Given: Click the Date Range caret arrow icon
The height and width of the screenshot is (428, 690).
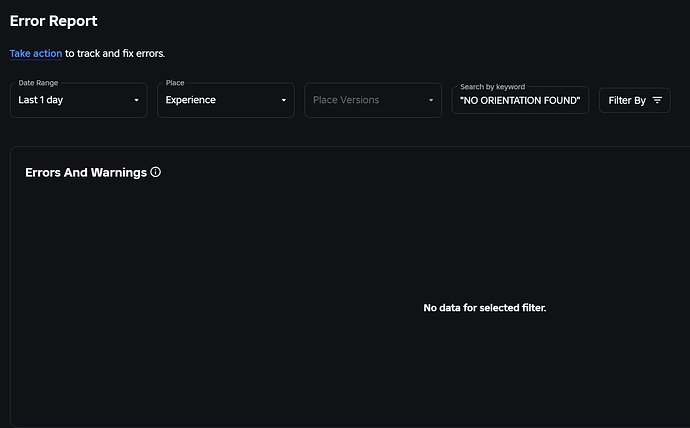Looking at the screenshot, I should [x=136, y=100].
